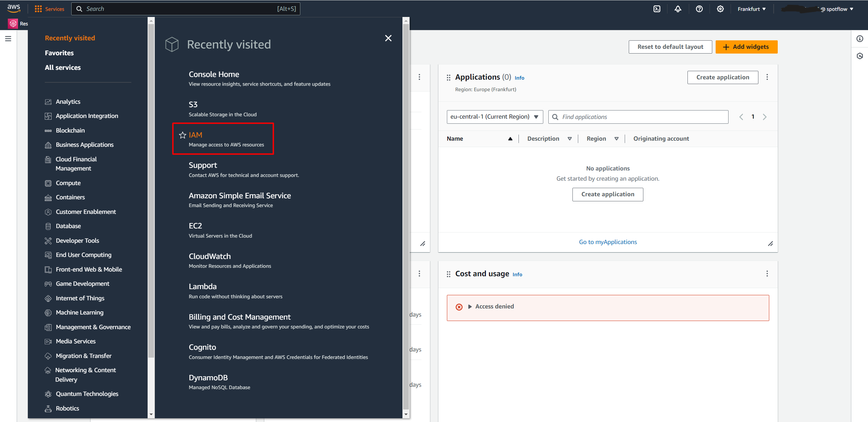868x422 pixels.
Task: Open the Frankfurt region dropdown
Action: click(x=751, y=9)
